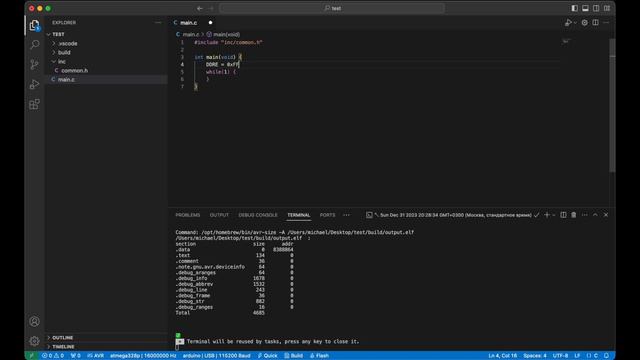Viewport: 640px width, 360px height.
Task: Open notifications bell in status bar
Action: (607, 356)
